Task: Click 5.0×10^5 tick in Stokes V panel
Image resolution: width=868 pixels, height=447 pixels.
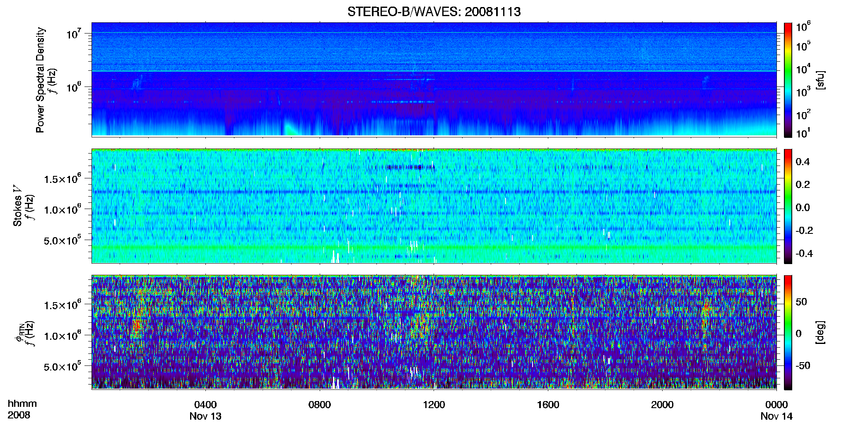Action: [x=63, y=240]
